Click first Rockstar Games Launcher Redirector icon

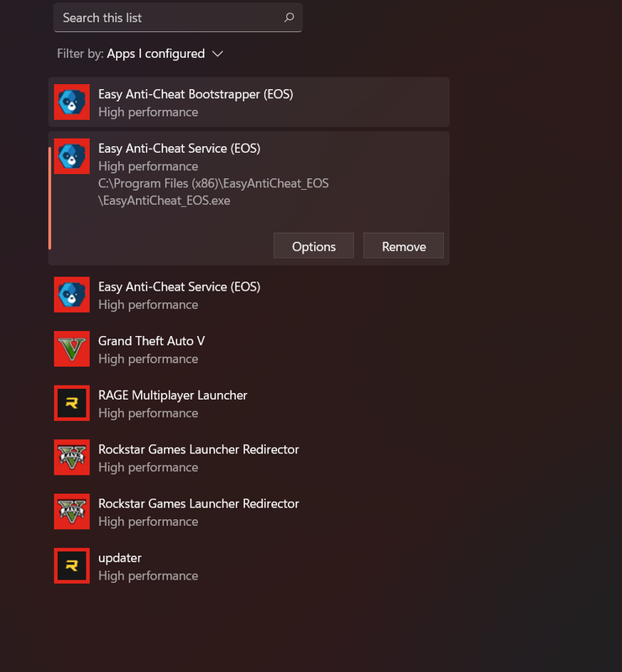pyautogui.click(x=71, y=457)
